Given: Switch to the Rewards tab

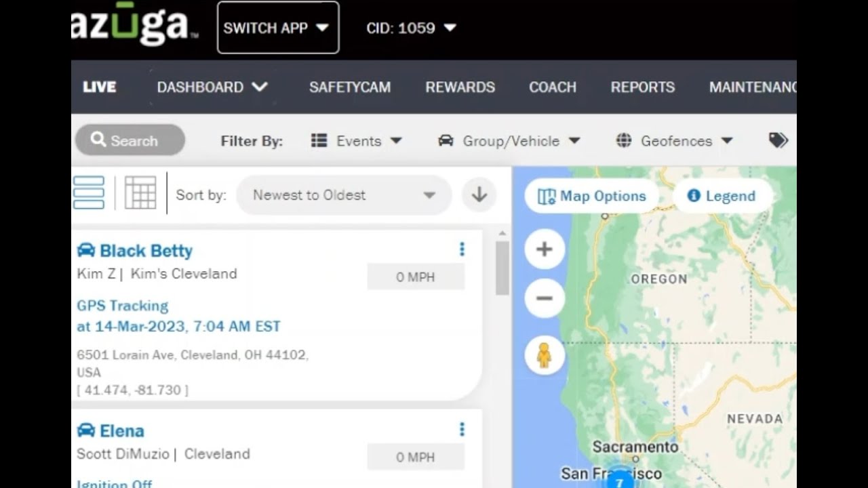Looking at the screenshot, I should tap(460, 87).
